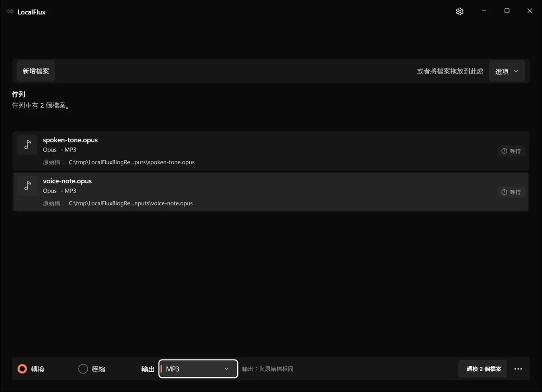Click the clock status badge on spoken-tone.opus
The height and width of the screenshot is (392, 542).
click(511, 151)
